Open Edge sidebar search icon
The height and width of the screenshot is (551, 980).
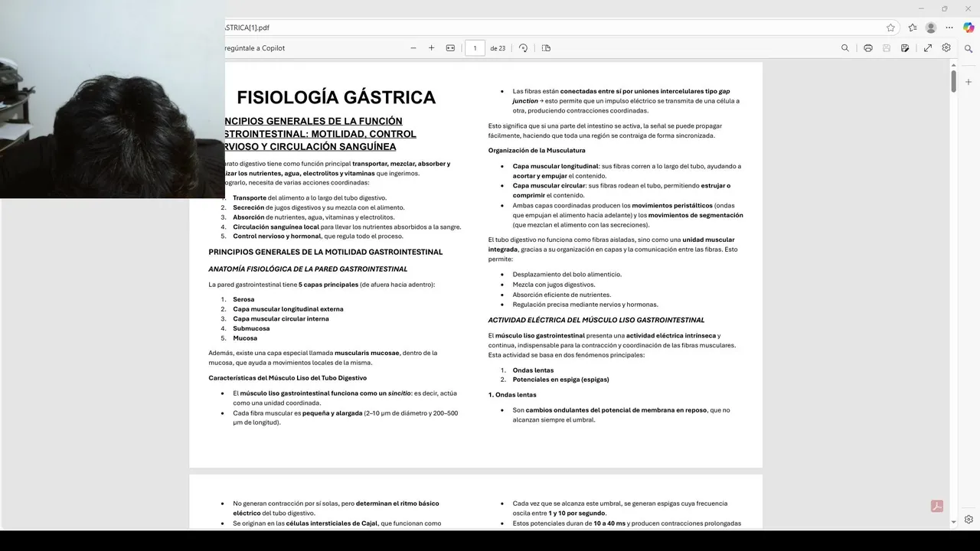(x=969, y=48)
